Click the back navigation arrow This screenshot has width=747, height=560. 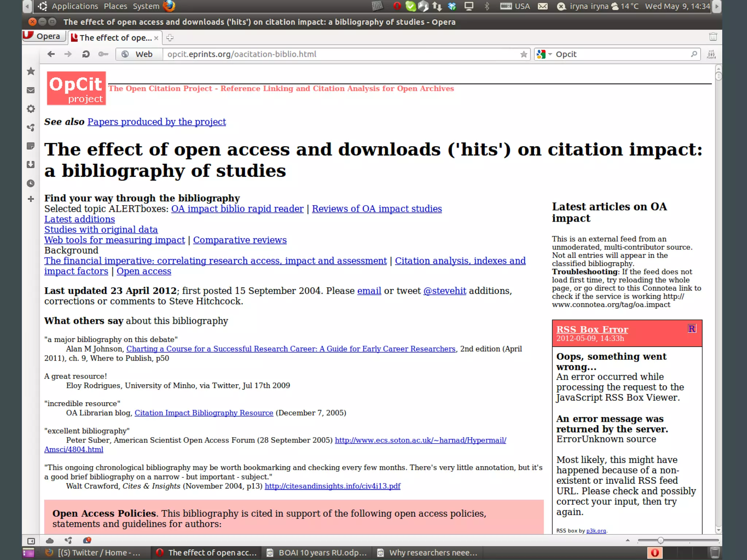click(x=51, y=54)
